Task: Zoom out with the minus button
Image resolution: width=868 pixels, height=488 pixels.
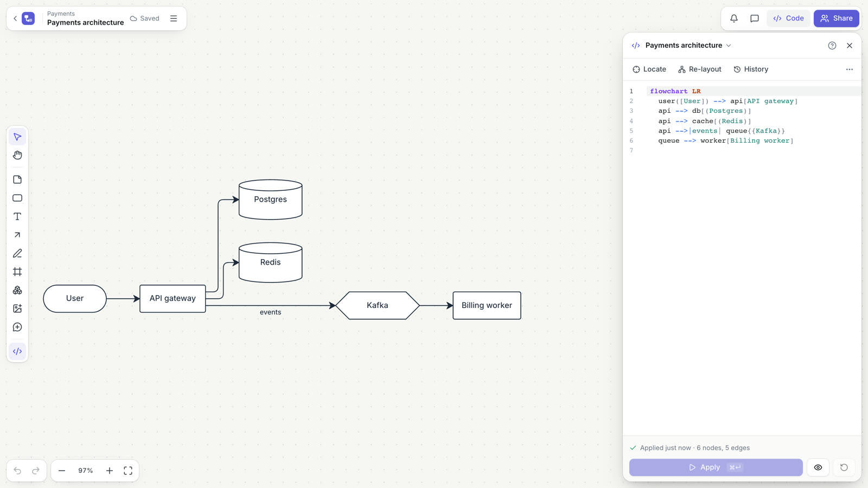Action: point(62,471)
